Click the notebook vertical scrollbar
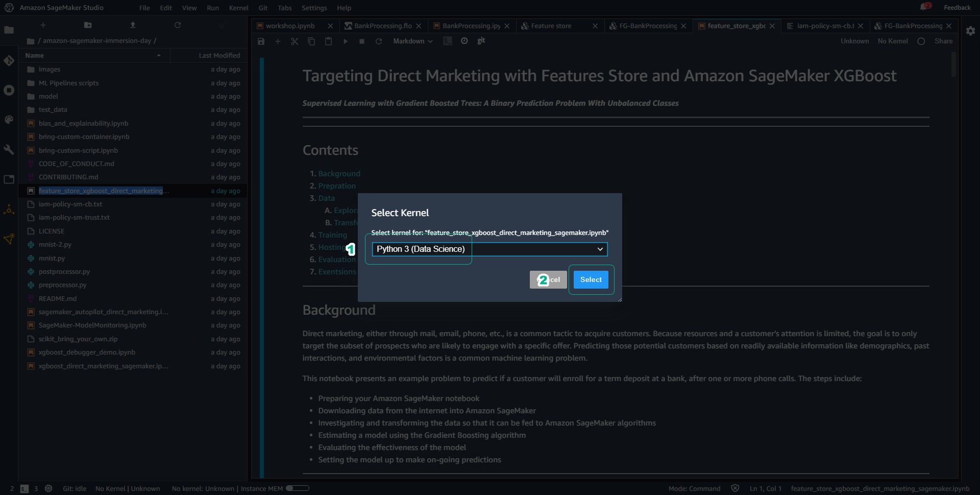The image size is (980, 495). 953,65
